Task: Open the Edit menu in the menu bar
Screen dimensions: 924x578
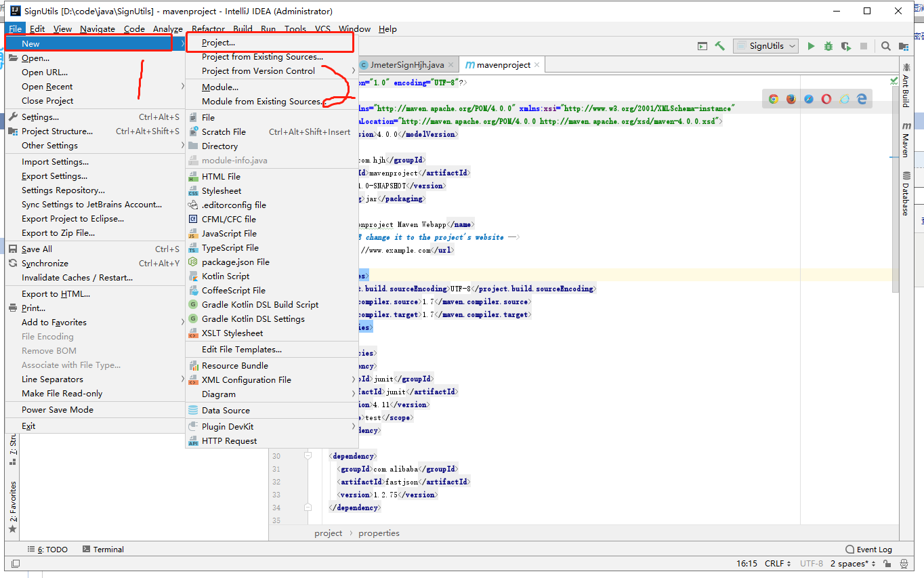Action: [x=37, y=29]
